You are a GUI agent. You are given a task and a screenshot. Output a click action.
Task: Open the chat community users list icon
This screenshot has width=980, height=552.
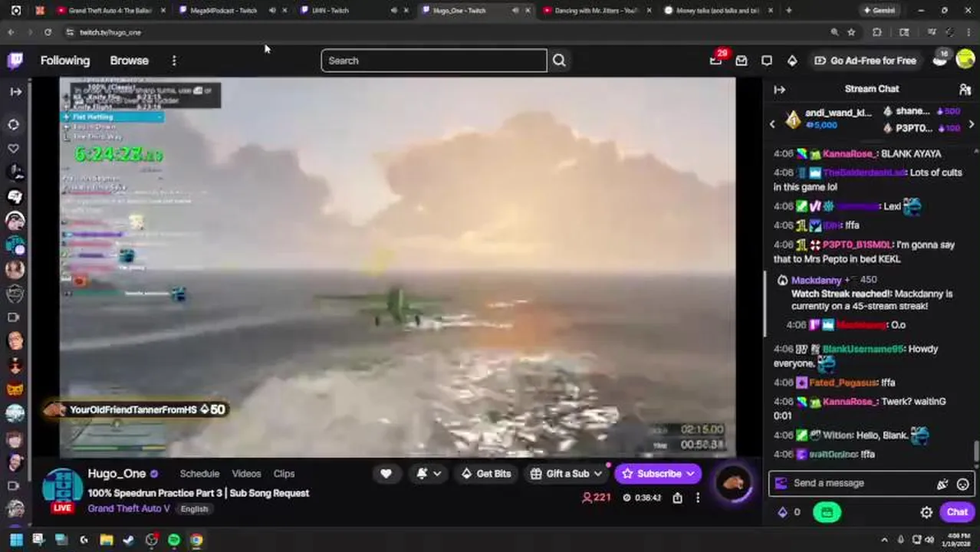tap(965, 90)
